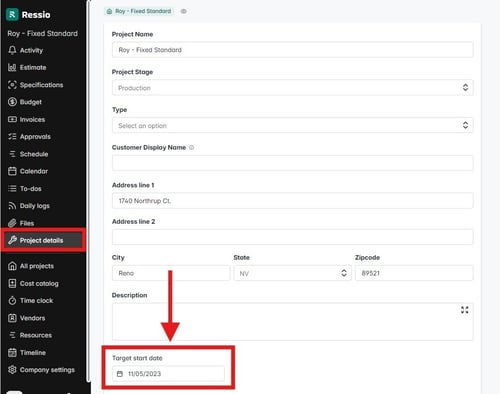The width and height of the screenshot is (500, 394).
Task: Open Activity via its bell icon
Action: 12,50
